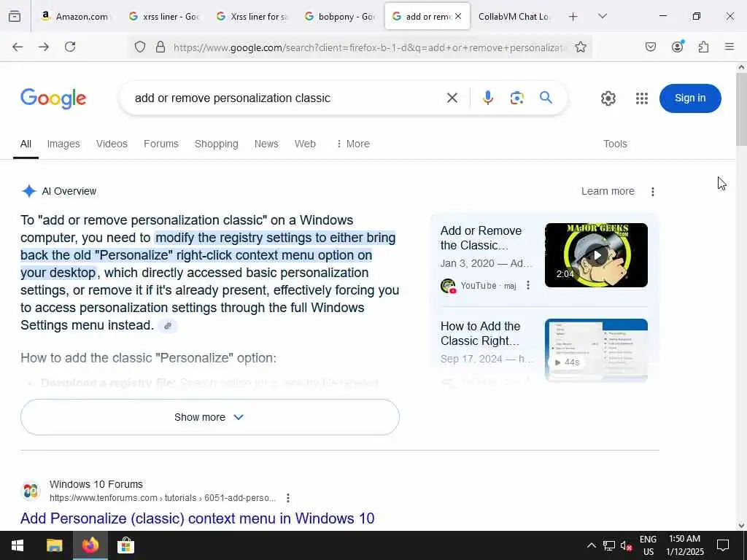Open Firefox account menu
Viewport: 747px width, 560px height.
click(x=678, y=47)
